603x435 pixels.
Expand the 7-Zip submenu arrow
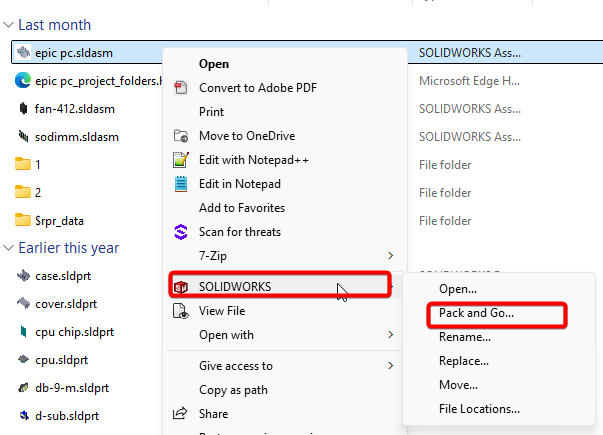point(391,256)
